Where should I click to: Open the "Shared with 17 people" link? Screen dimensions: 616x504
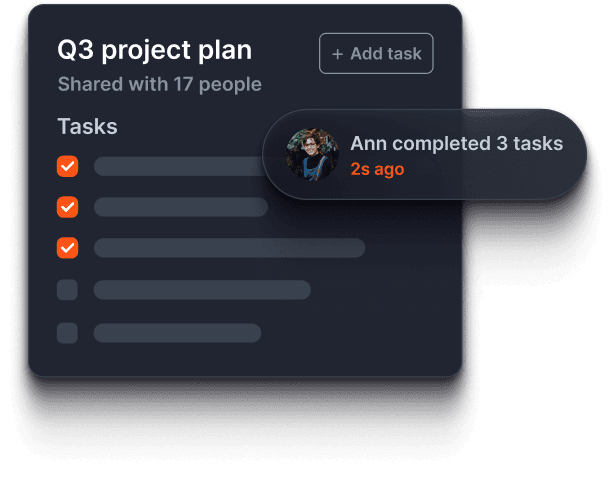(x=159, y=84)
